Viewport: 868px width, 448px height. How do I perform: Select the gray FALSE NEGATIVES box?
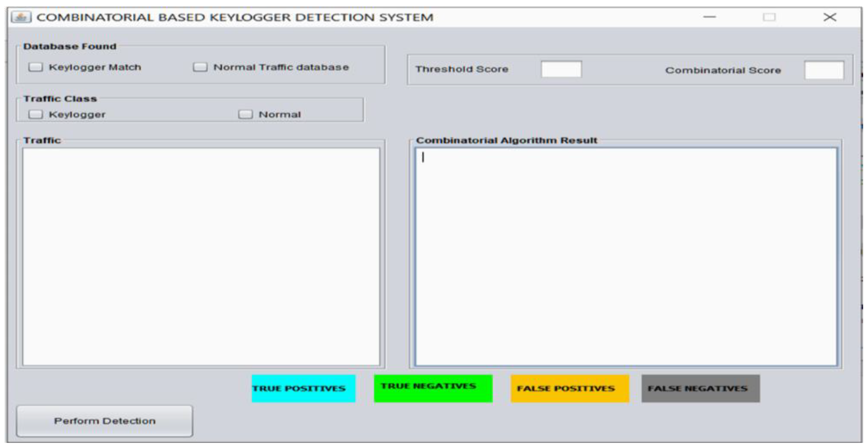pos(700,388)
